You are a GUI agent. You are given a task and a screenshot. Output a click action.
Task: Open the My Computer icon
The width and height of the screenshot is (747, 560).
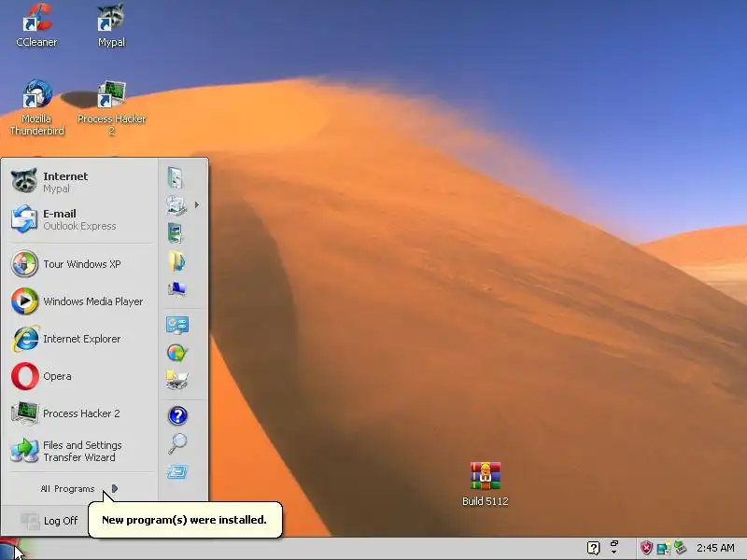point(176,289)
